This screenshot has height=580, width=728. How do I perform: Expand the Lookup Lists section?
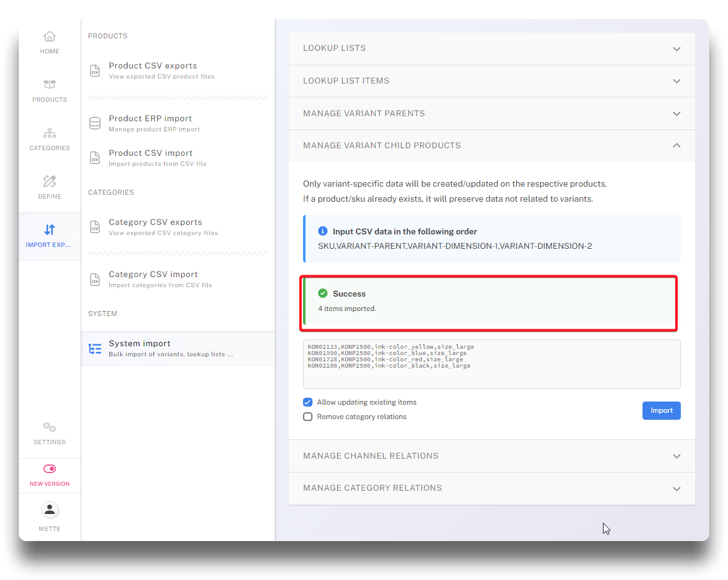click(x=491, y=48)
